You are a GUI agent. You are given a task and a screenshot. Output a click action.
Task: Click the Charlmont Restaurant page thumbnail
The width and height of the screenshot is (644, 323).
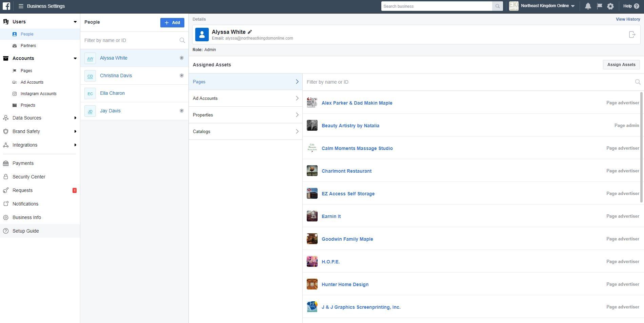[312, 171]
